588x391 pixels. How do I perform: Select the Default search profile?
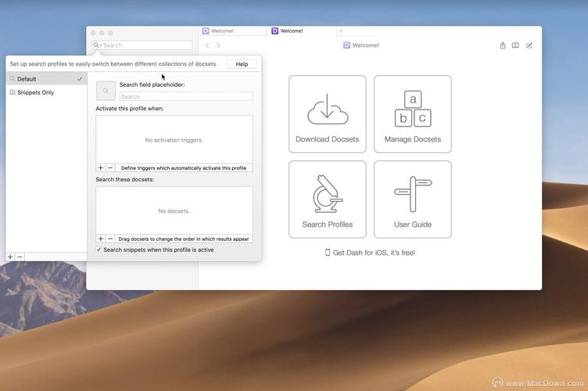(46, 79)
